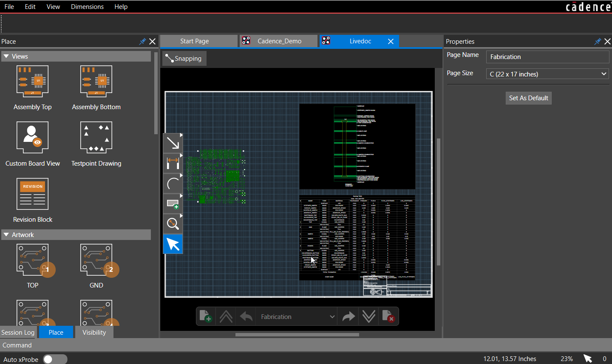
Task: Choose the arc drawing tool
Action: (x=173, y=183)
